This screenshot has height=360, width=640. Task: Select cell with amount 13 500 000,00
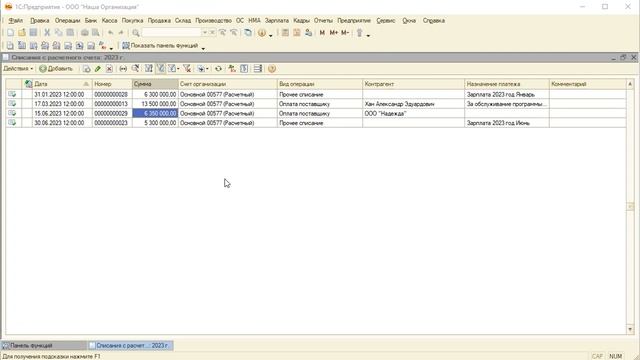(x=155, y=104)
